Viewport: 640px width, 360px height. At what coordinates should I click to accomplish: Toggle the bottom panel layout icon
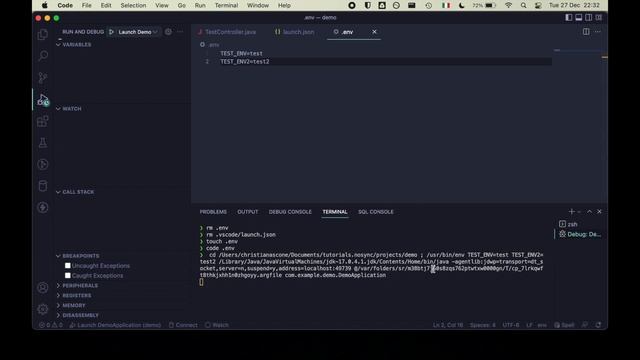tap(579, 18)
